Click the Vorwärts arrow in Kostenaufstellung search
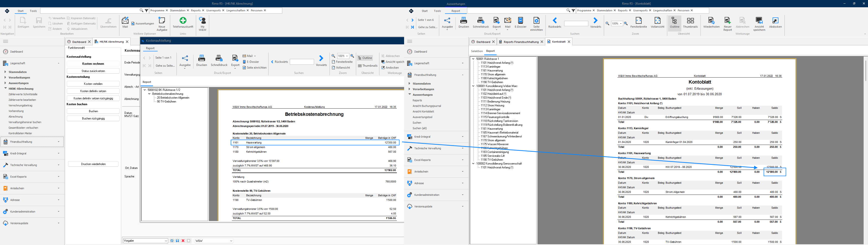Image resolution: width=868 pixels, height=245 pixels. tap(321, 58)
